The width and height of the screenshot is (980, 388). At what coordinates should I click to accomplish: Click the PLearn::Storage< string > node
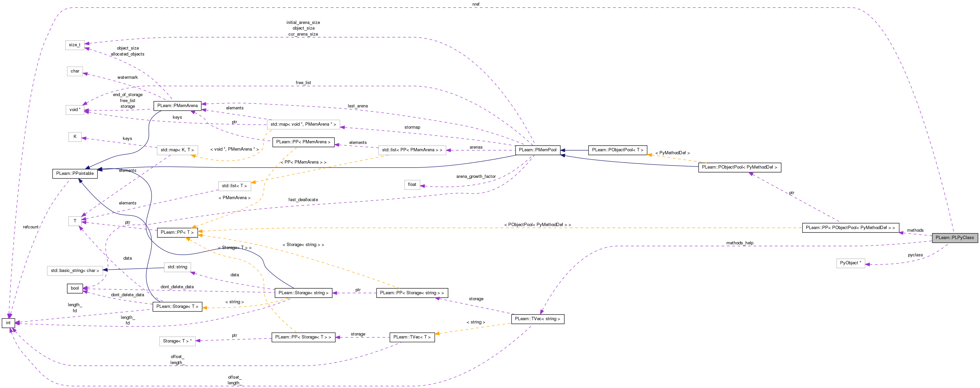point(303,293)
